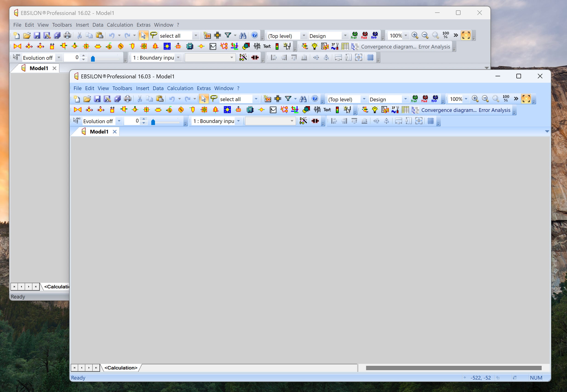Open the 'Design' dropdown in the 16.02 window
The width and height of the screenshot is (567, 392).
tap(345, 36)
